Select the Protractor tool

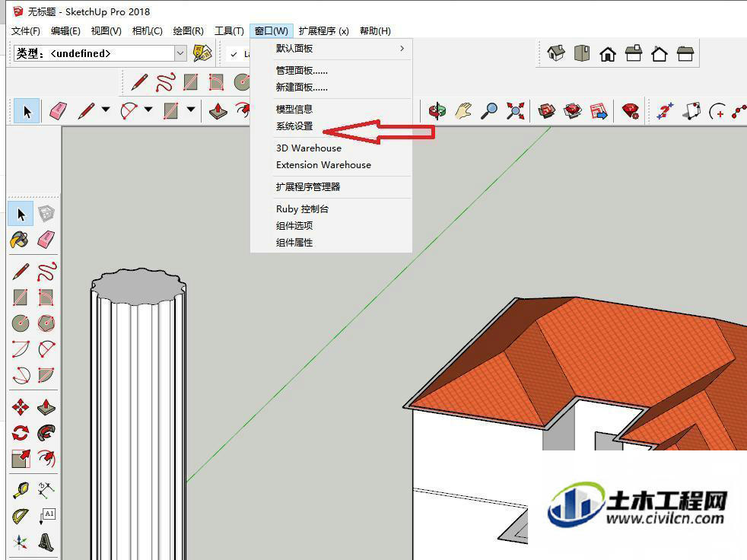tap(21, 516)
